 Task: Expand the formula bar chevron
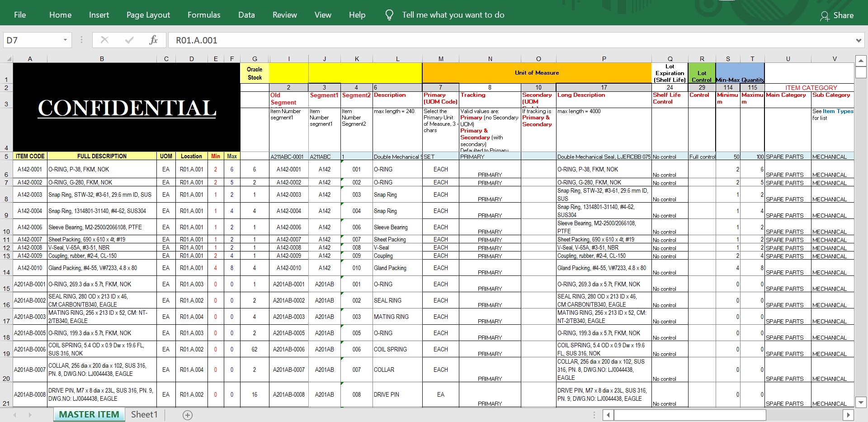pos(859,40)
